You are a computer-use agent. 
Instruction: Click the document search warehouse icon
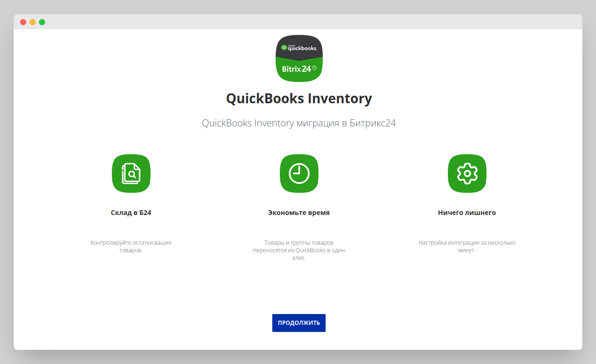pos(131,174)
